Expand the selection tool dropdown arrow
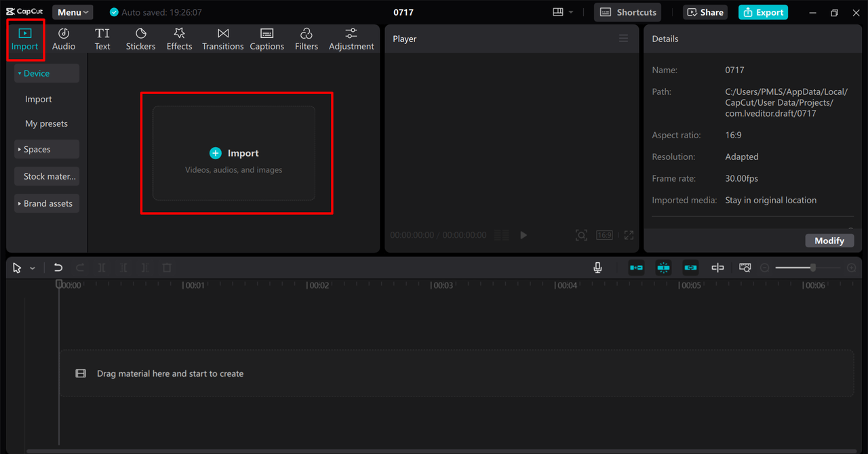Screen dimensions: 868x454 coord(32,268)
